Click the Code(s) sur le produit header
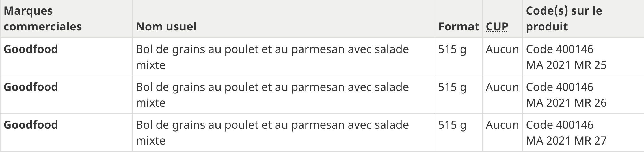This screenshot has height=153, width=644. point(564,19)
